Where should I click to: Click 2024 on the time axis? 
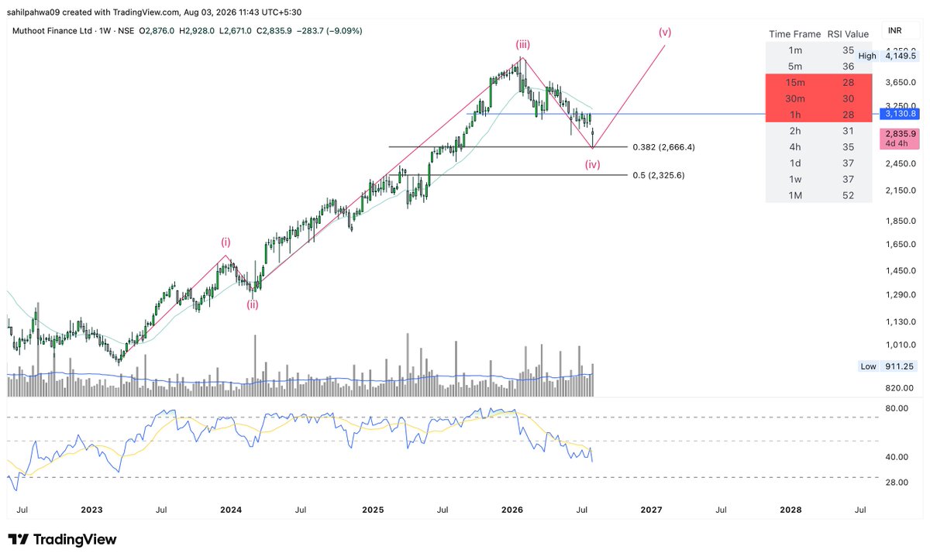point(231,510)
